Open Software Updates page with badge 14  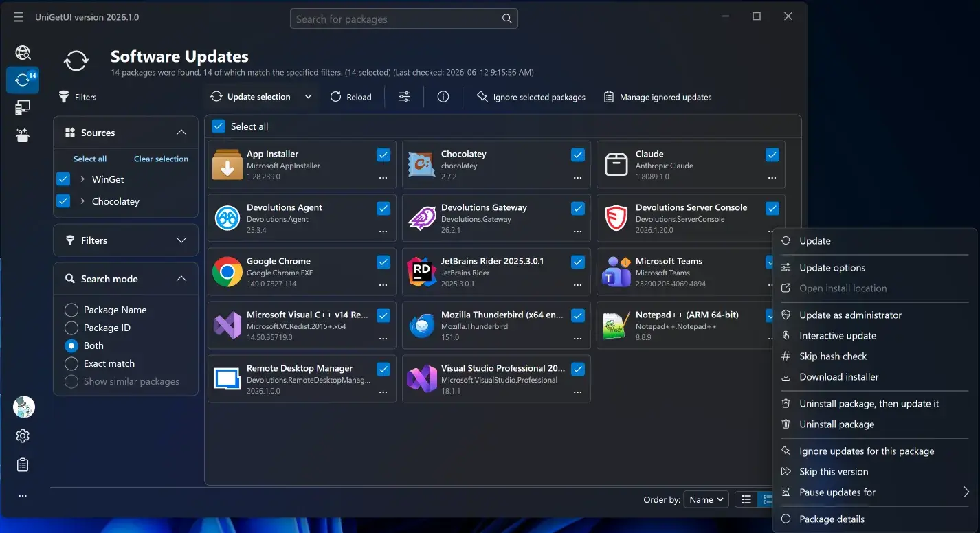tap(23, 80)
